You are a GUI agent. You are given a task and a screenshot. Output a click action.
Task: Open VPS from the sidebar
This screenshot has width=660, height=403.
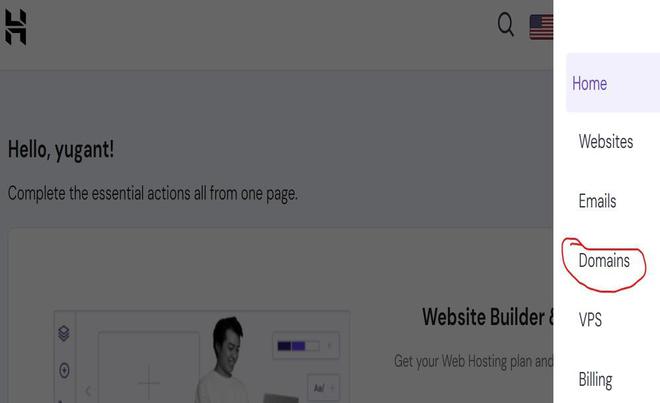tap(590, 320)
